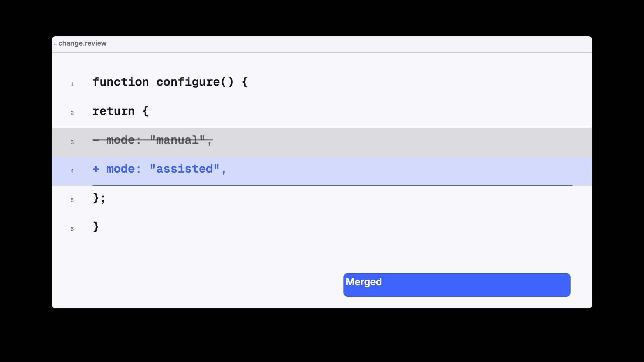Image resolution: width=644 pixels, height=362 pixels.
Task: Click the Merged button
Action: tap(457, 285)
